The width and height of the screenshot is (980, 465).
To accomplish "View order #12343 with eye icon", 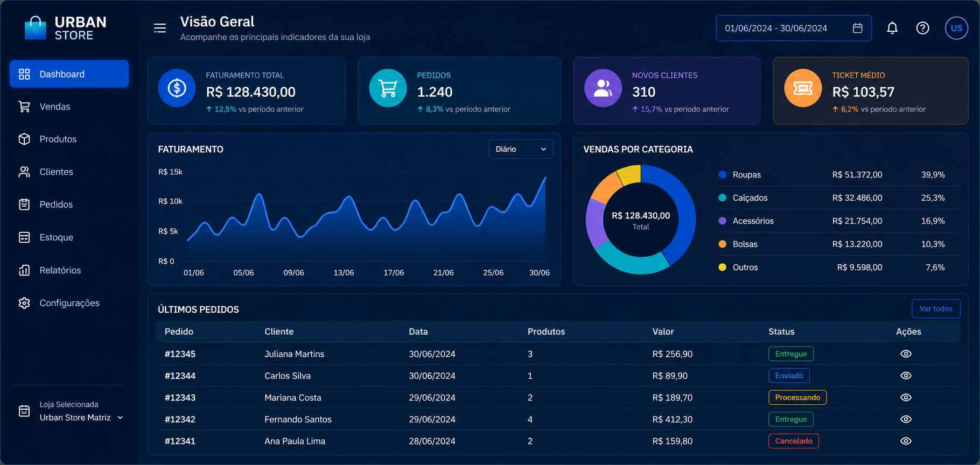I will pos(906,397).
